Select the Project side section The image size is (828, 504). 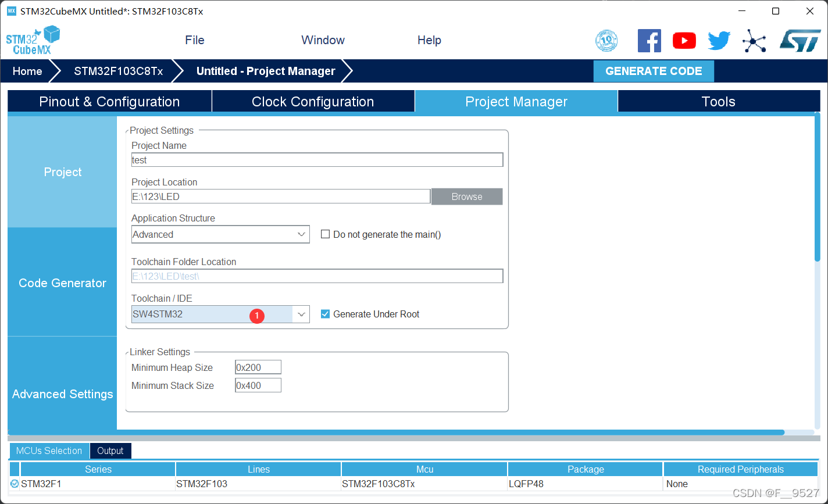(62, 172)
